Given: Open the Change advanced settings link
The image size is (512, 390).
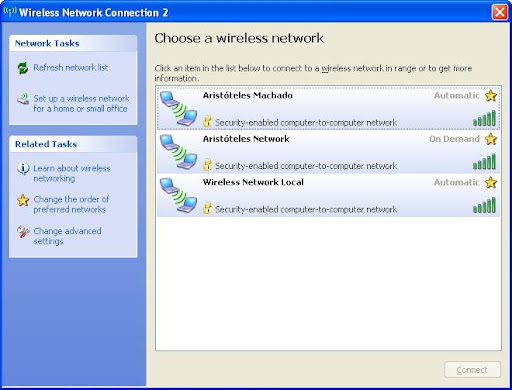Looking at the screenshot, I should [67, 236].
